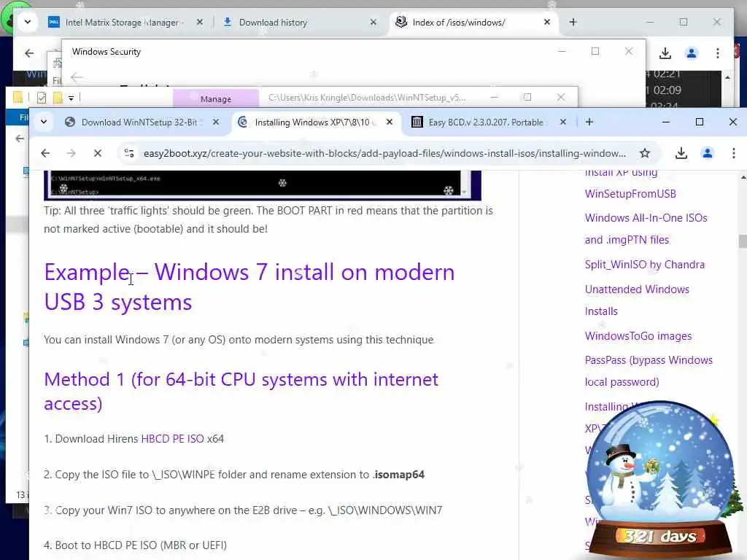This screenshot has width=747, height=560.
Task: Open the Manage ribbon tab in File Explorer
Action: [216, 98]
